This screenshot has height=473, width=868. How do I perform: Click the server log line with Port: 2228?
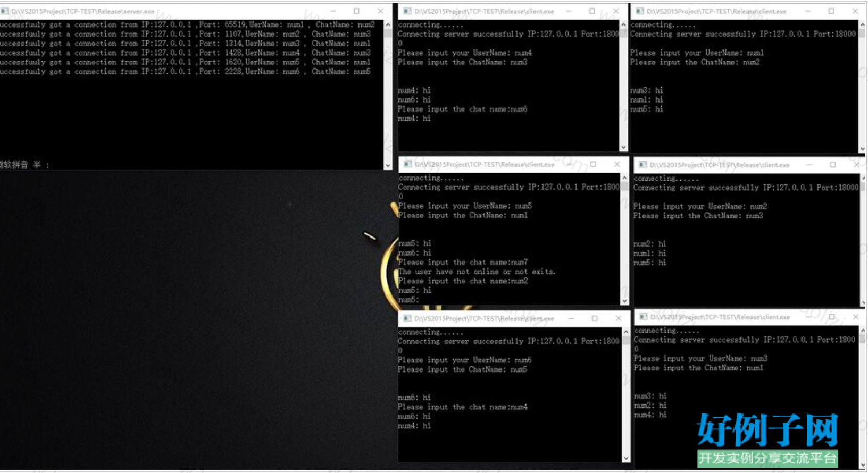[x=185, y=72]
